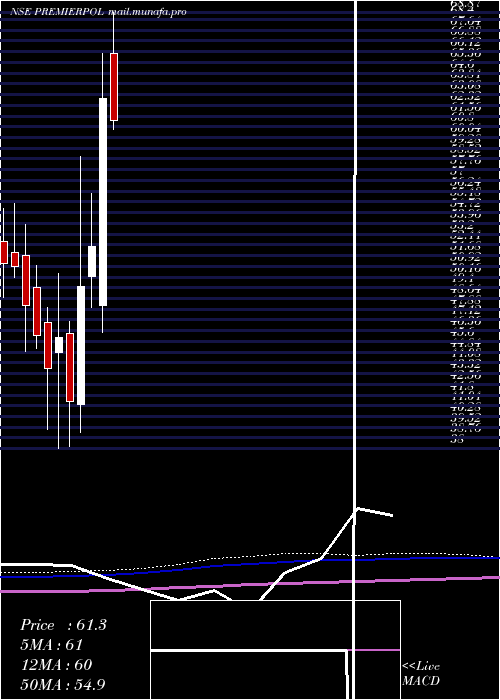Click the NSE PREMIERPOL chart title

[98, 12]
